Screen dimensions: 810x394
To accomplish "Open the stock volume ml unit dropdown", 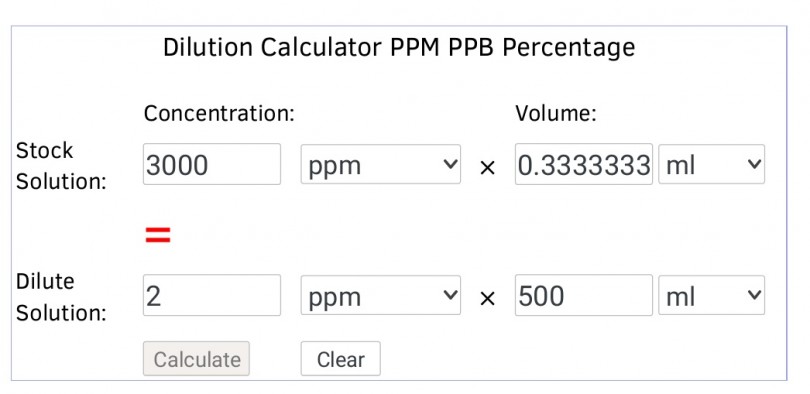I will point(711,164).
